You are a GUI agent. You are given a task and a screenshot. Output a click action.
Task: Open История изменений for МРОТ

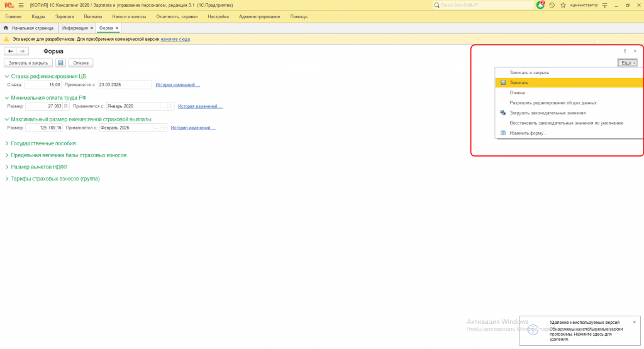(200, 106)
